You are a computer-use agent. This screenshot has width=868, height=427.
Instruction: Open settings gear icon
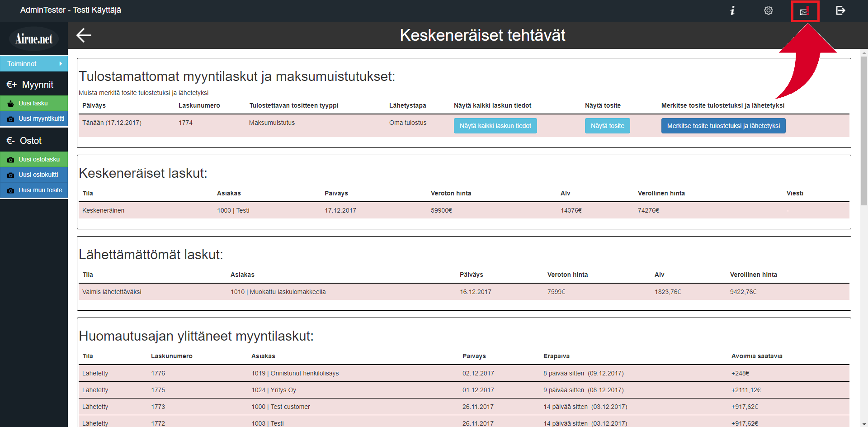769,10
